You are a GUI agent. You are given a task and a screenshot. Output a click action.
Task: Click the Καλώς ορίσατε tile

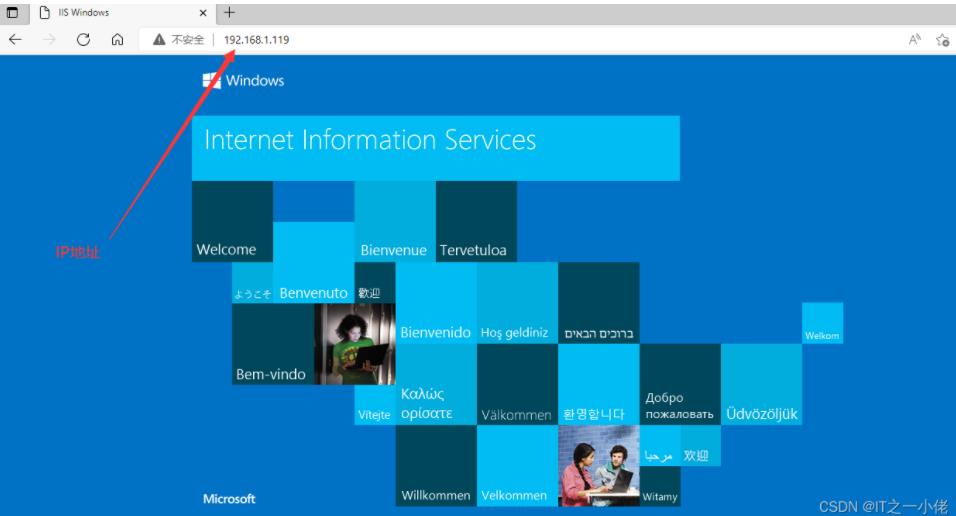436,384
